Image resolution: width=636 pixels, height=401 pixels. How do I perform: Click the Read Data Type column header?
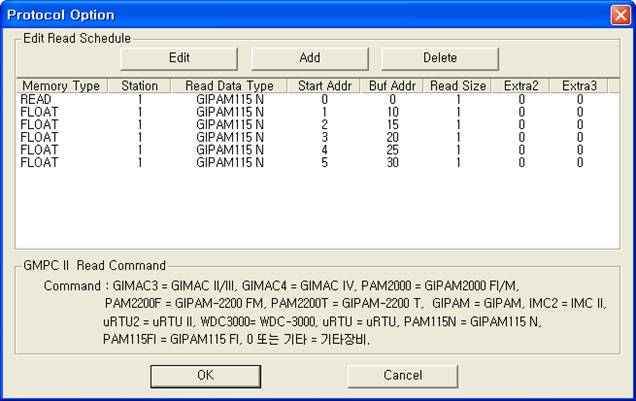tap(229, 86)
